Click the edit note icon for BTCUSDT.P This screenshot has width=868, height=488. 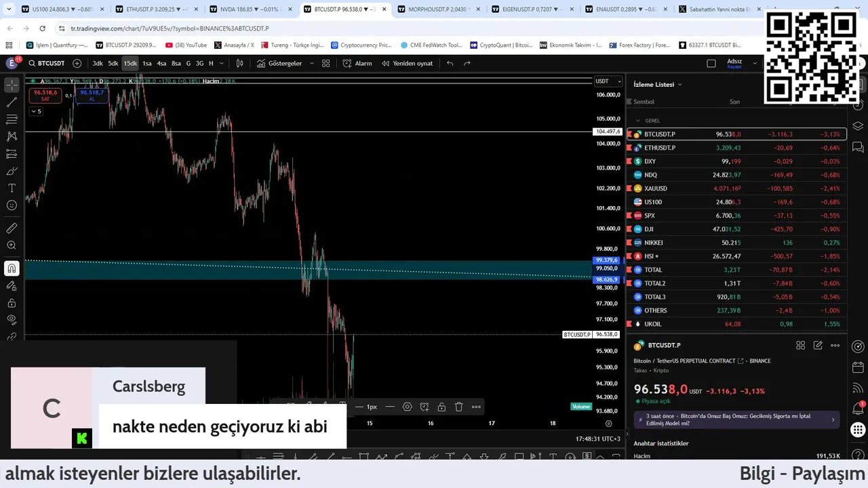coord(818,346)
